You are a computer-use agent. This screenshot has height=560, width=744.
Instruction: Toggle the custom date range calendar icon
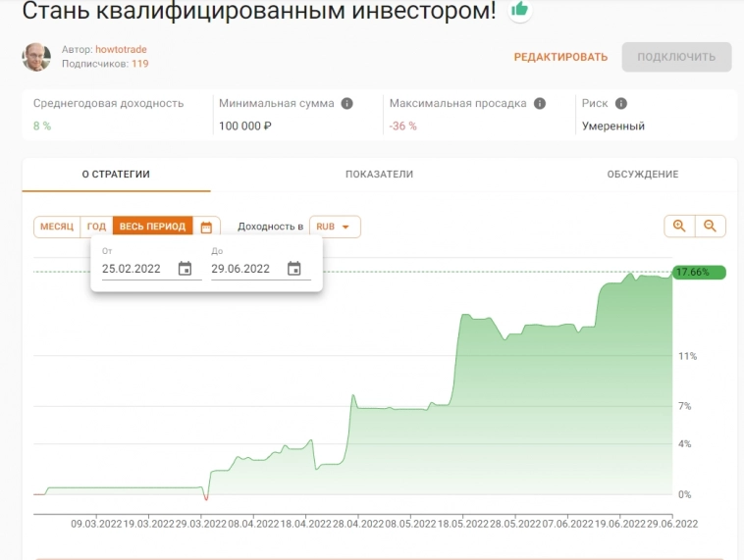tap(206, 228)
